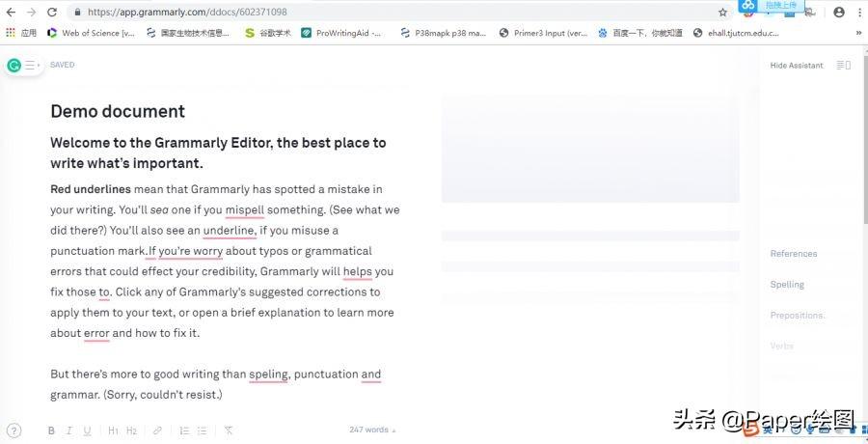Click the underlined word 'error'
The image size is (868, 444).
coord(96,334)
